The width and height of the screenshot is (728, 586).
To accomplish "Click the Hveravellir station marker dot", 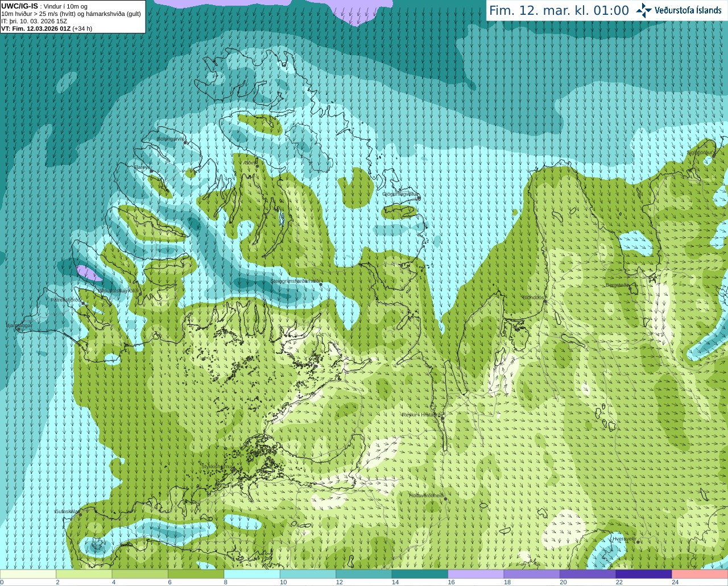I will [638, 542].
